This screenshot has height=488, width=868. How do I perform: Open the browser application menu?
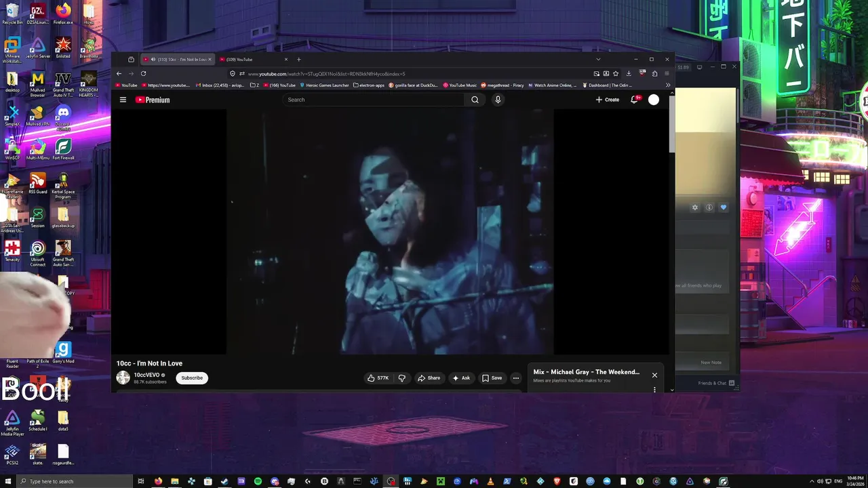667,73
